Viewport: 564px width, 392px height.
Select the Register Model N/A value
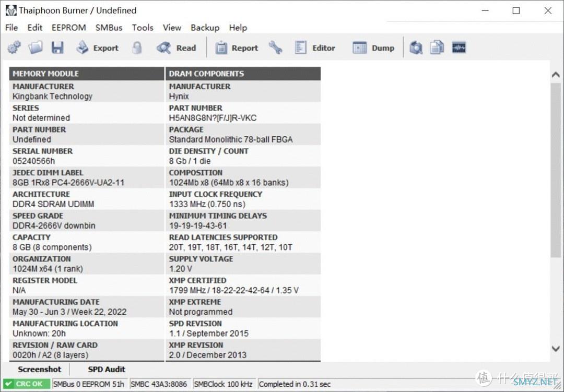coord(19,290)
